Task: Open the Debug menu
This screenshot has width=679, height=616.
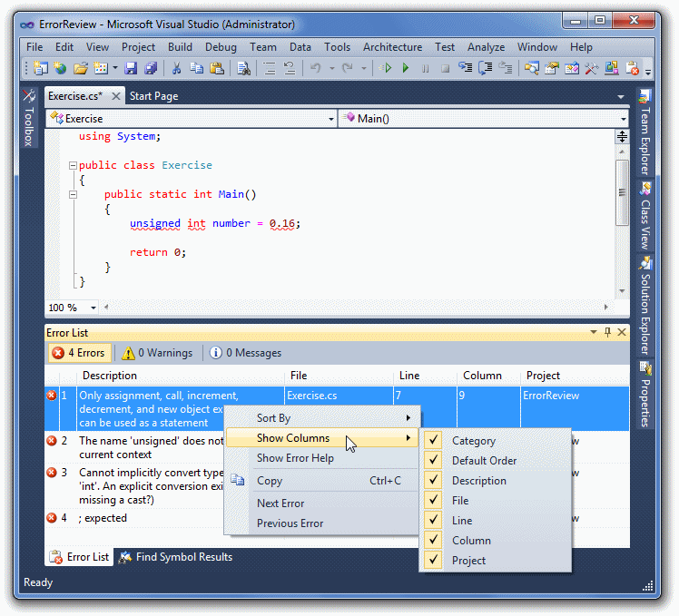Action: point(221,47)
